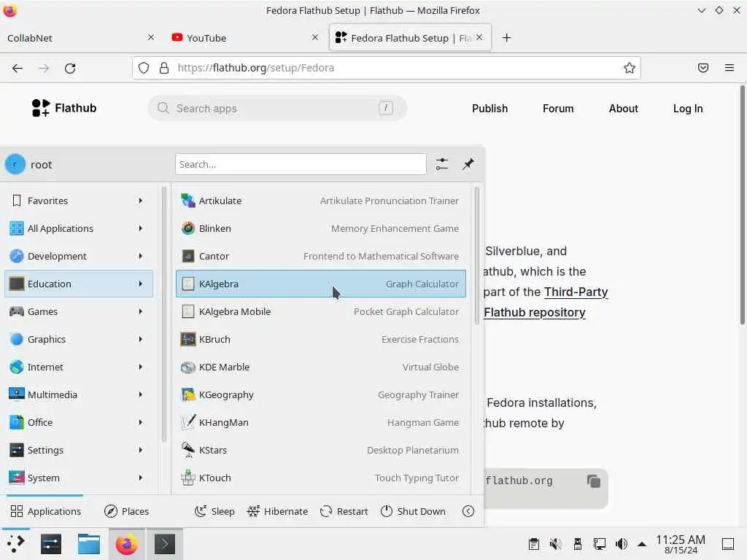Expand the Favorites category
This screenshot has width=747, height=560.
[x=79, y=201]
